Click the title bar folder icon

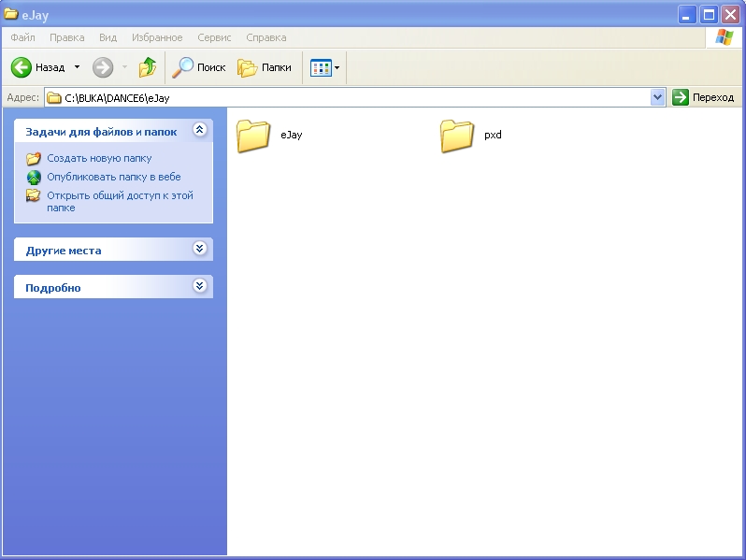pos(11,14)
